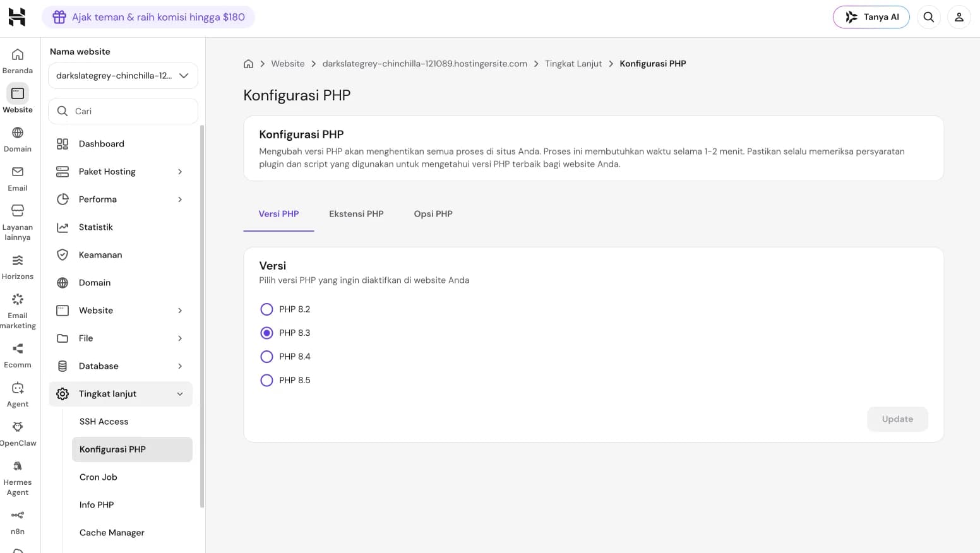Viewport: 980px width, 553px height.
Task: Expand Database submenu chevron
Action: pos(180,366)
